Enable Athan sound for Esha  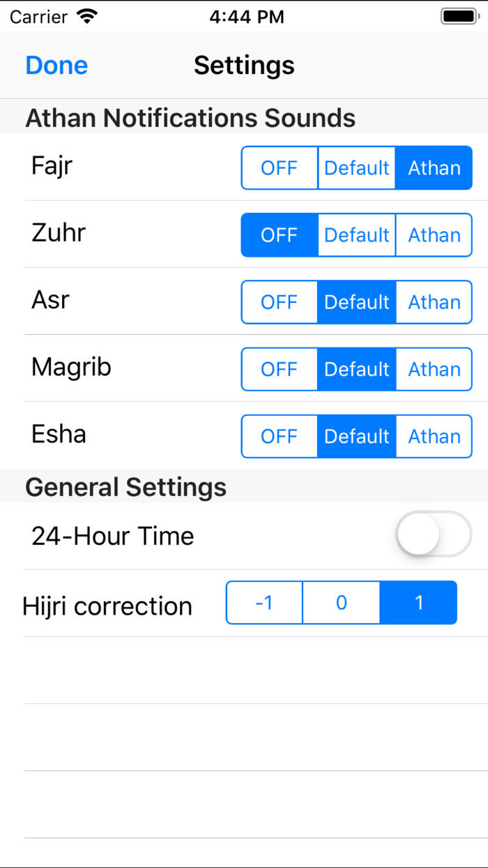[434, 436]
